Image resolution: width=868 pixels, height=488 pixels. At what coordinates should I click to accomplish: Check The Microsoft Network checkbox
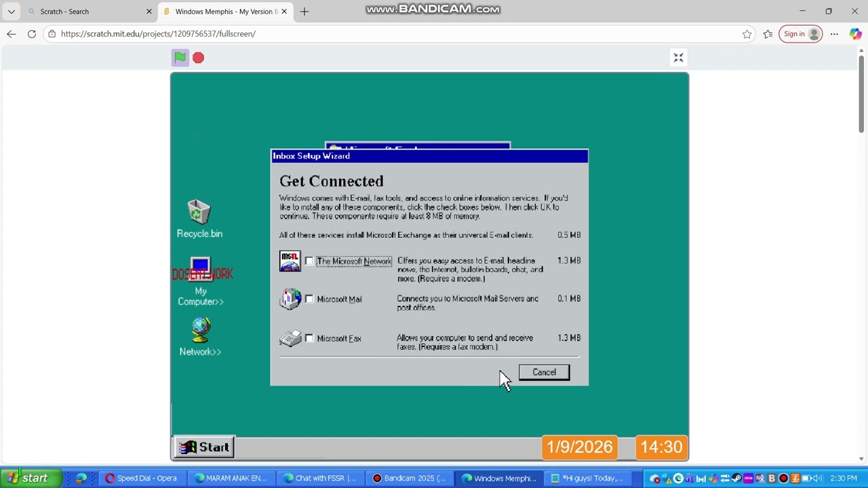click(309, 261)
